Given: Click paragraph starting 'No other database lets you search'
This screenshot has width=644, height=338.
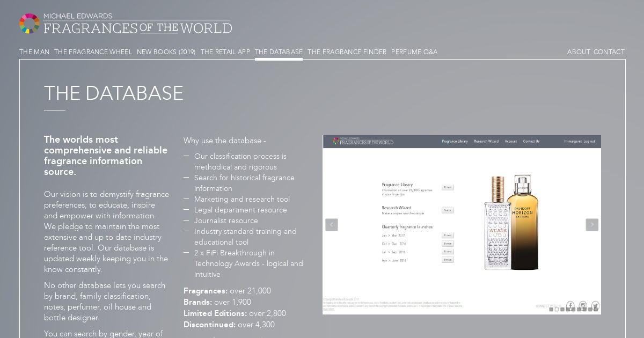Looking at the screenshot, I should (x=105, y=302).
